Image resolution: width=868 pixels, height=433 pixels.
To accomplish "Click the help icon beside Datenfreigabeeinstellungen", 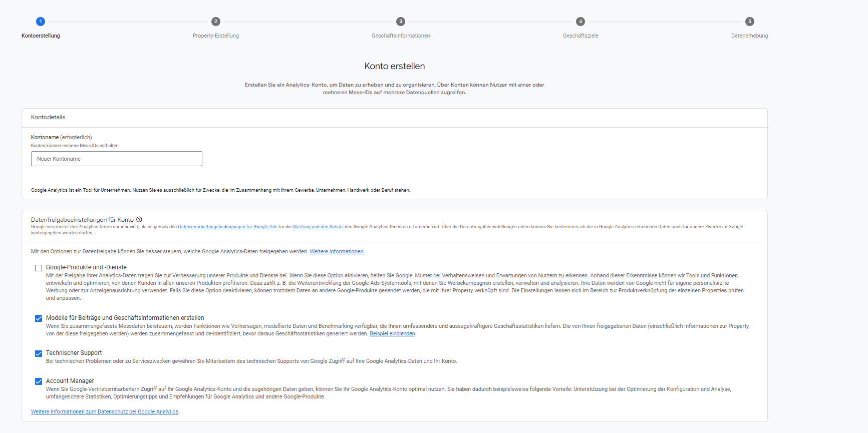I will [139, 219].
